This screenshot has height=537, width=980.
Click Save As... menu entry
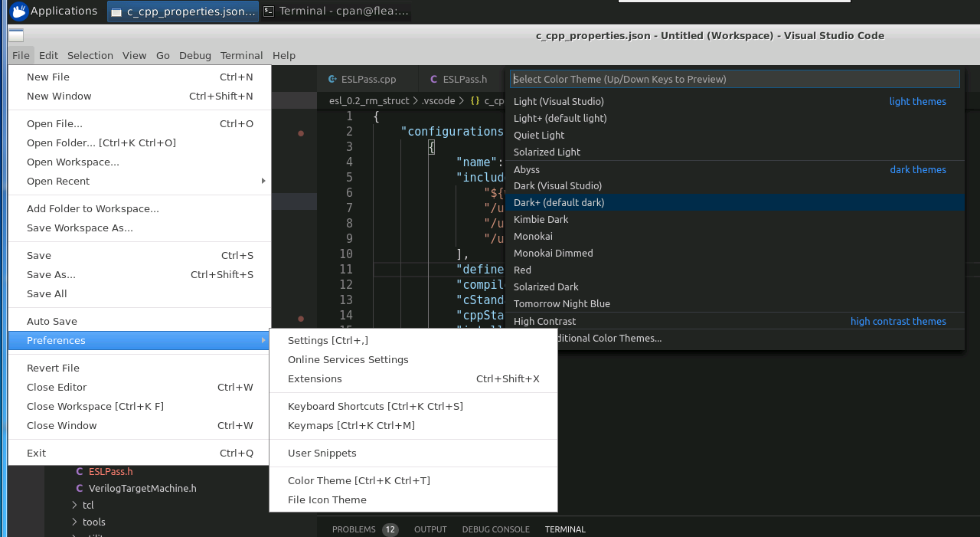[x=140, y=274]
